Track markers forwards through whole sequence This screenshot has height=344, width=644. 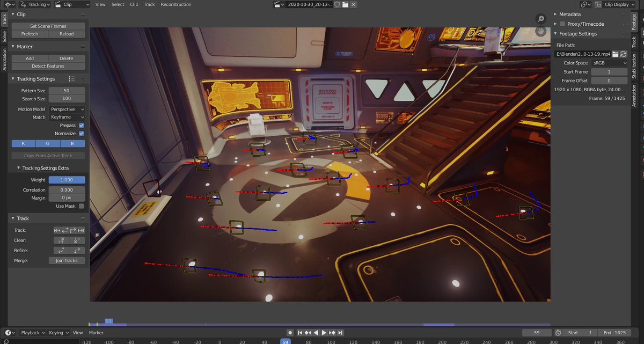81,230
